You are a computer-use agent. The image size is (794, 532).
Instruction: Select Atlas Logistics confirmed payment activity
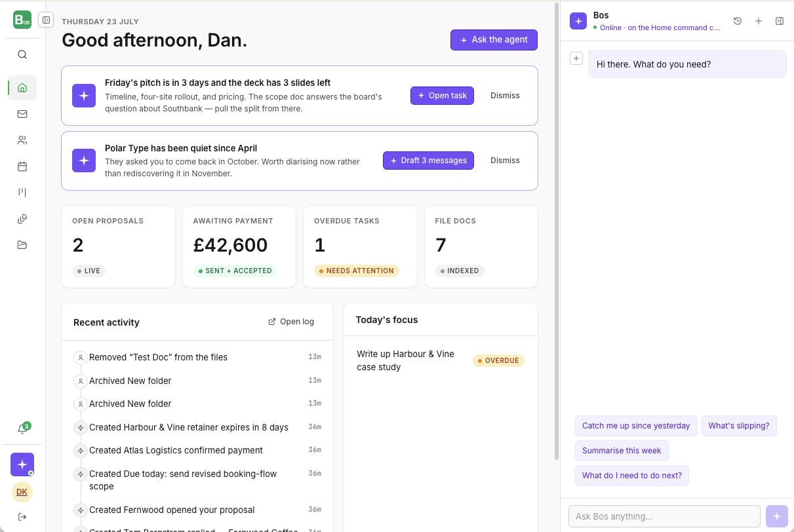(x=197, y=450)
